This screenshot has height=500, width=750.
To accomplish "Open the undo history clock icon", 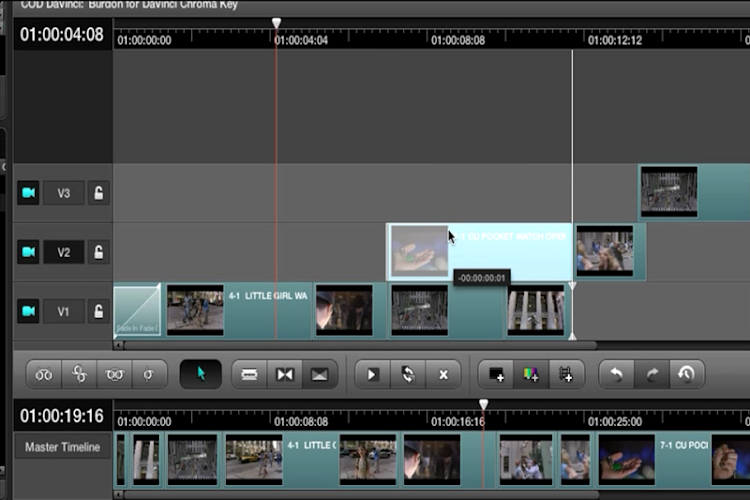I will point(687,374).
